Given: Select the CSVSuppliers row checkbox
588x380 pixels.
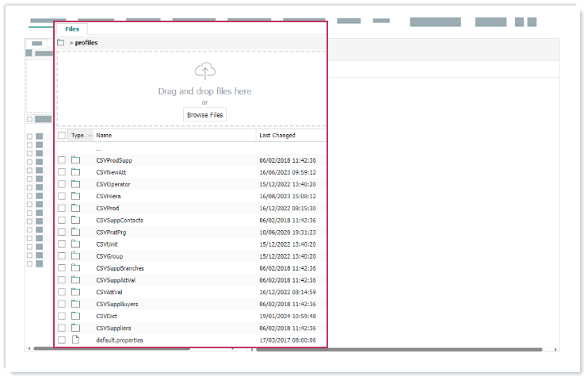Looking at the screenshot, I should point(62,328).
